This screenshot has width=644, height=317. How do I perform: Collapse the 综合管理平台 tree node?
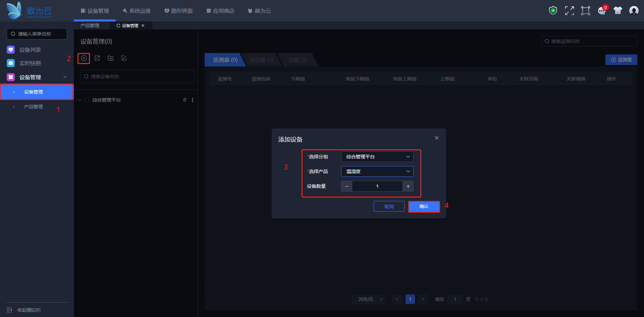[79, 100]
